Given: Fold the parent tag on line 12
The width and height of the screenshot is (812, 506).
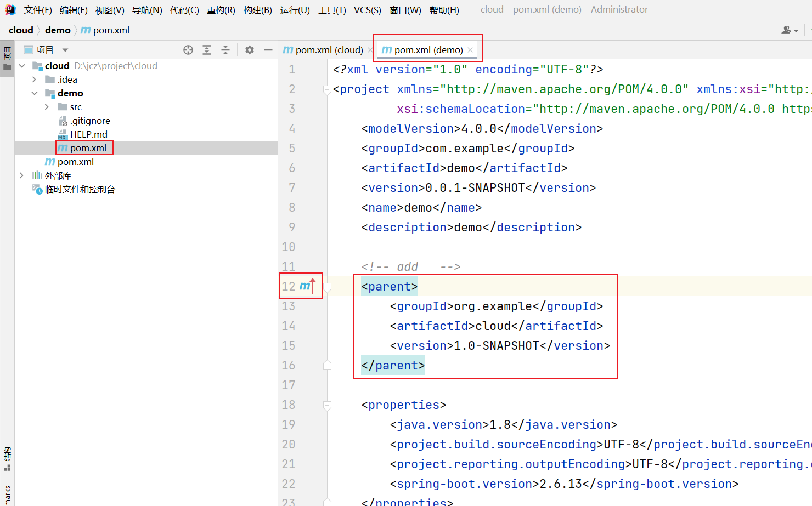Looking at the screenshot, I should point(327,287).
